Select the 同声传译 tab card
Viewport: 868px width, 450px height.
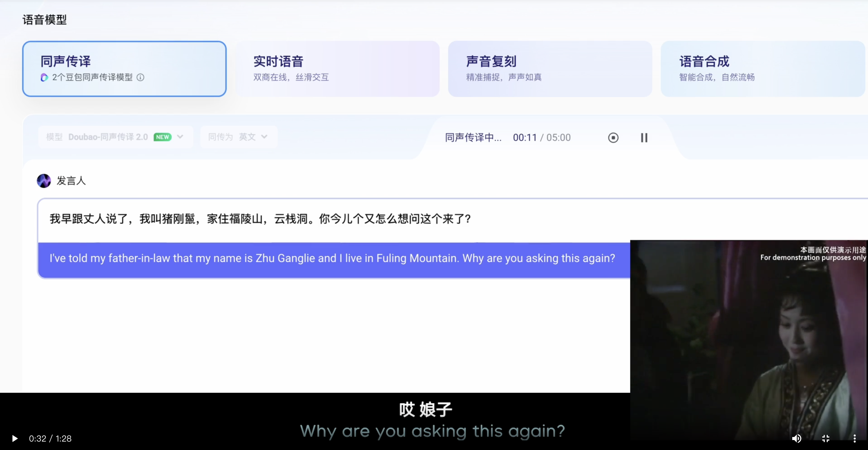(124, 69)
